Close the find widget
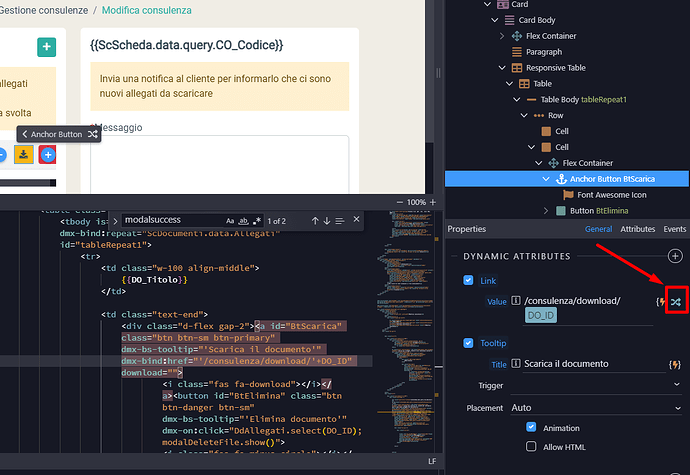 [x=356, y=219]
